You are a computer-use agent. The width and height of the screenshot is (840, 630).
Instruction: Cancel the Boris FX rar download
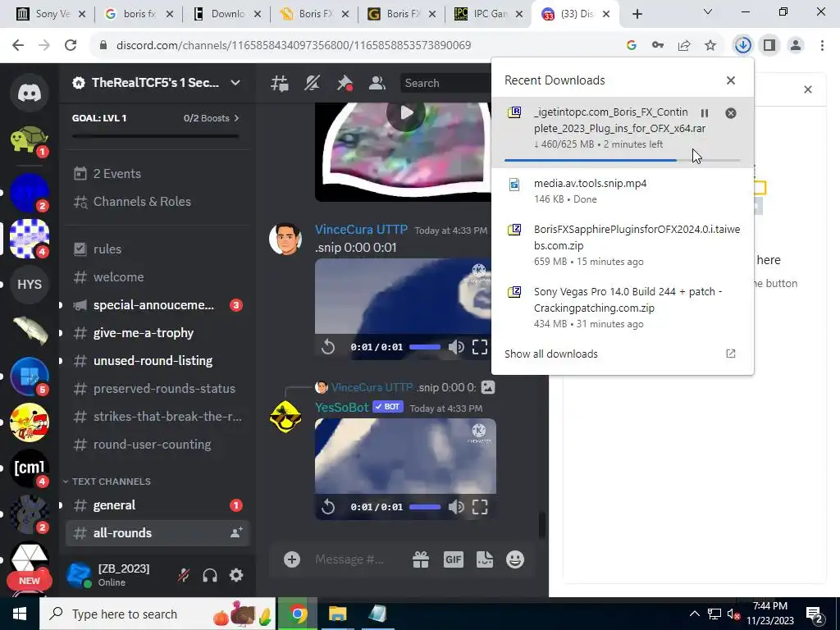click(x=731, y=113)
